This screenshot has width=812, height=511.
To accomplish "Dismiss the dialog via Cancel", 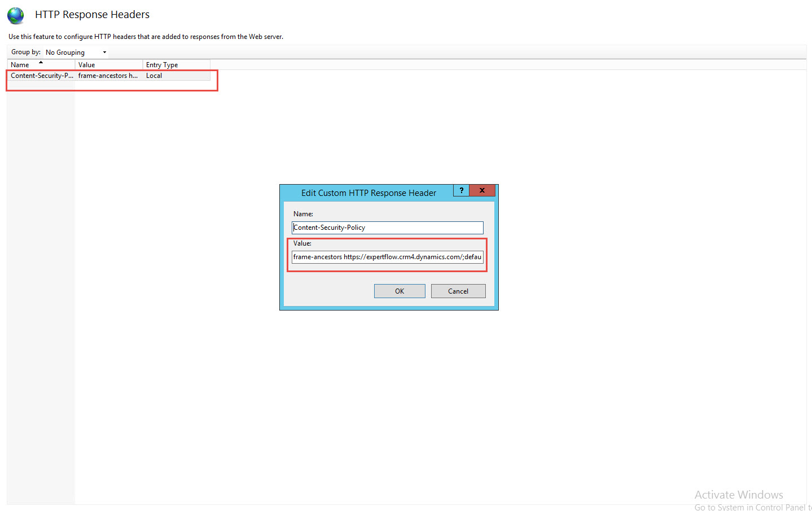I will tap(458, 291).
